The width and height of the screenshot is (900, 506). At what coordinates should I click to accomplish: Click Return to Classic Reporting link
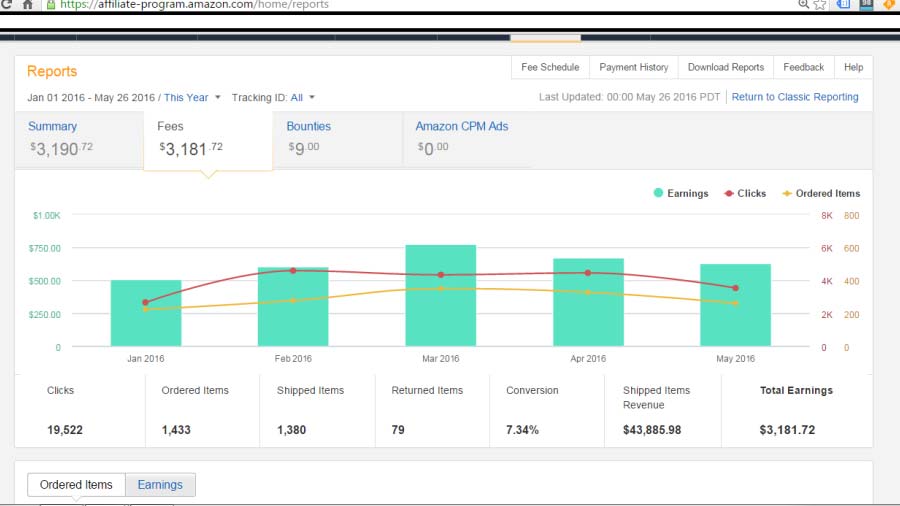coord(795,97)
